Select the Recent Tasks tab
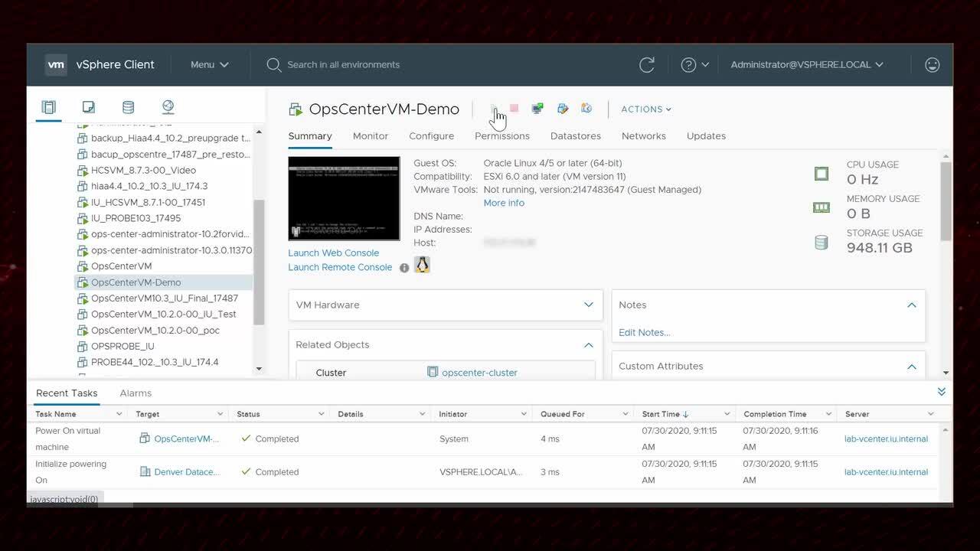 click(67, 393)
